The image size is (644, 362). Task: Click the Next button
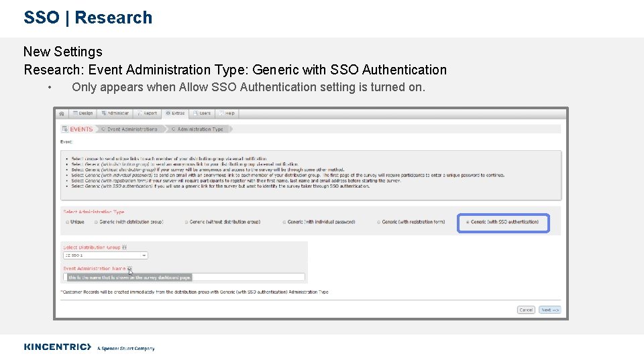[x=549, y=310]
